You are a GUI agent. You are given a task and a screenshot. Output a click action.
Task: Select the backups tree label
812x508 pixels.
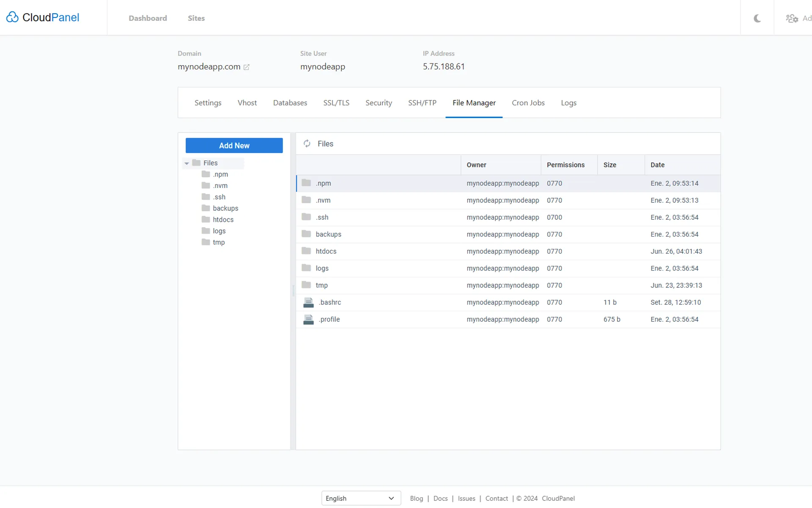[225, 208]
